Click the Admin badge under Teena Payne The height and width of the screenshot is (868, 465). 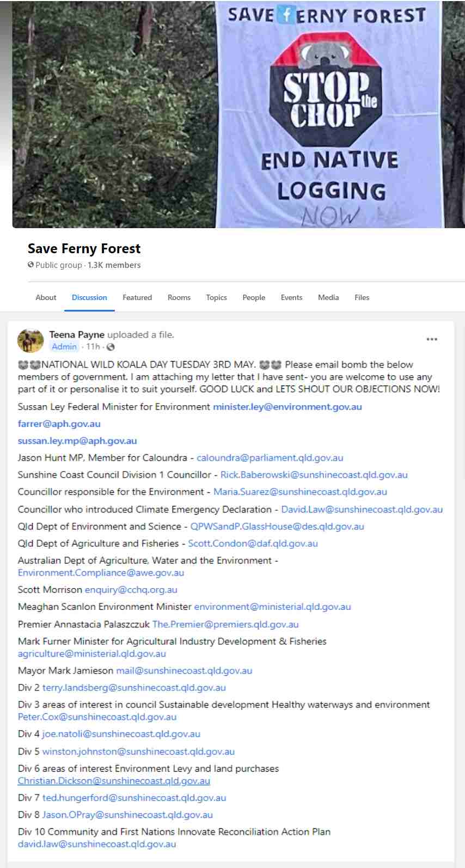(64, 347)
